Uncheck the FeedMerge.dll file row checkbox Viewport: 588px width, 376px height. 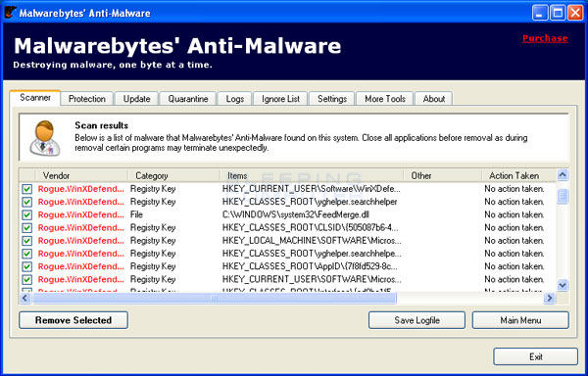26,215
